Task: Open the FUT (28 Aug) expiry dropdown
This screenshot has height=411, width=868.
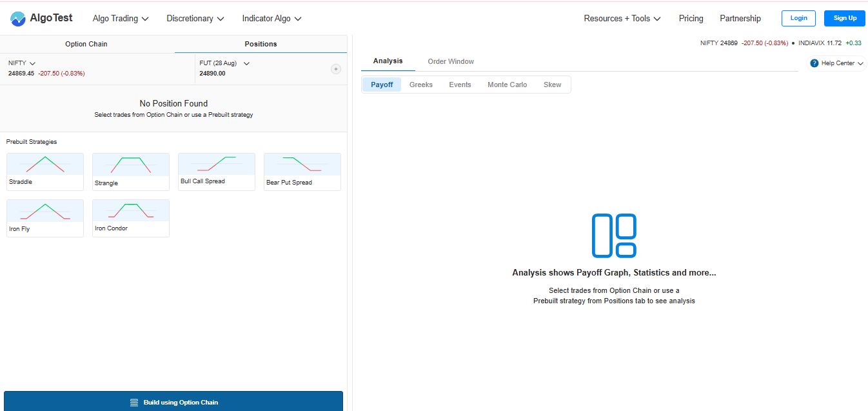Action: click(224, 63)
